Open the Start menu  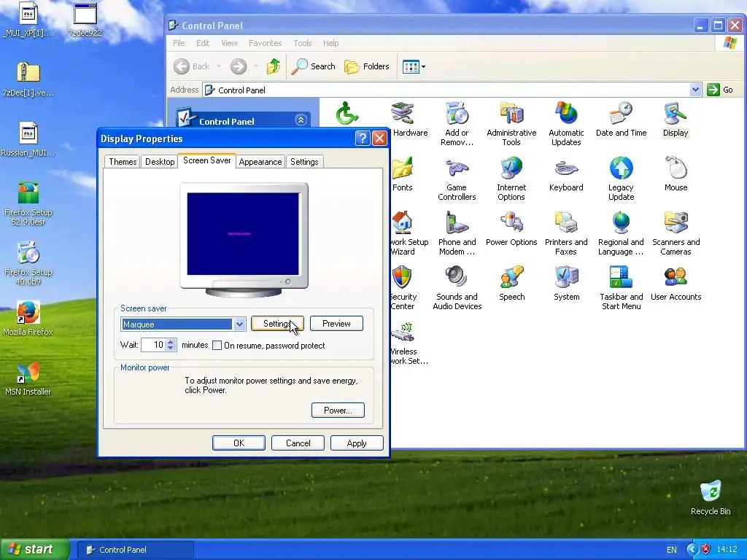[35, 549]
